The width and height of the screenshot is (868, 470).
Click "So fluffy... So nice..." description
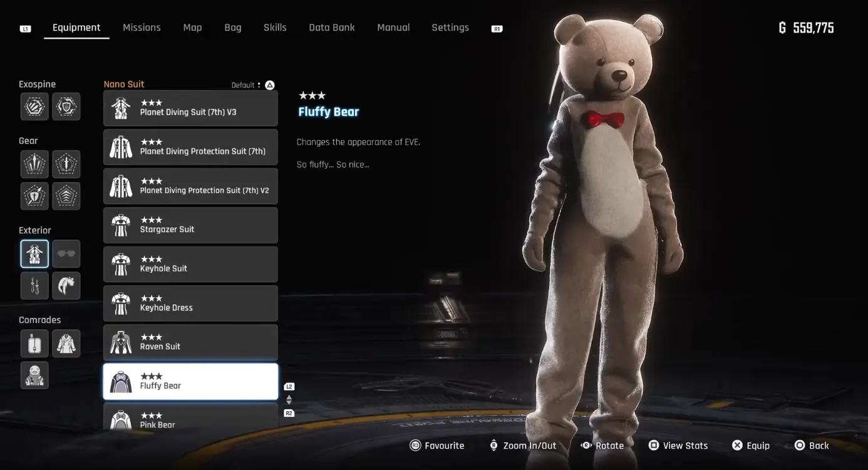[x=333, y=165]
